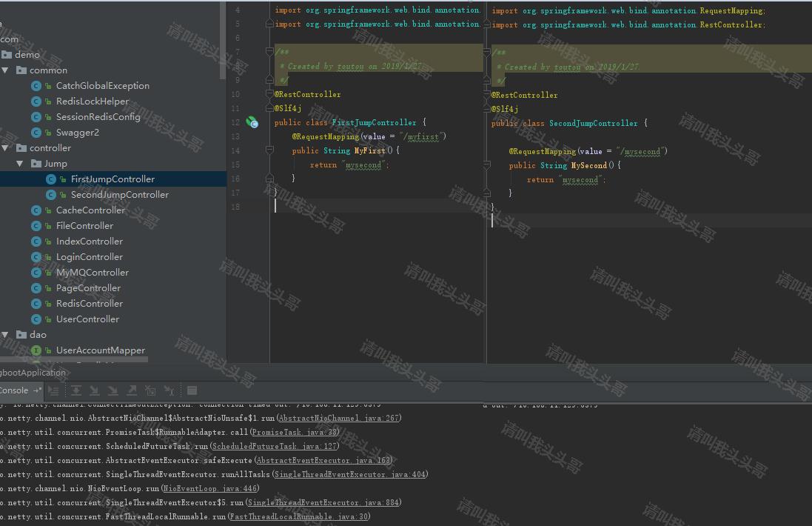The height and width of the screenshot is (526, 812).
Task: Click the "/myfirst" mapping string
Action: pyautogui.click(x=423, y=137)
